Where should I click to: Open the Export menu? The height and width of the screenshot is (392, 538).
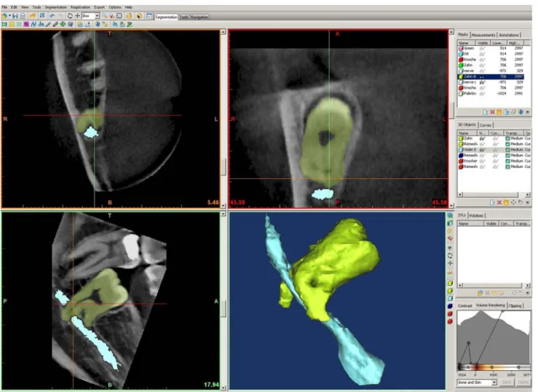click(99, 7)
